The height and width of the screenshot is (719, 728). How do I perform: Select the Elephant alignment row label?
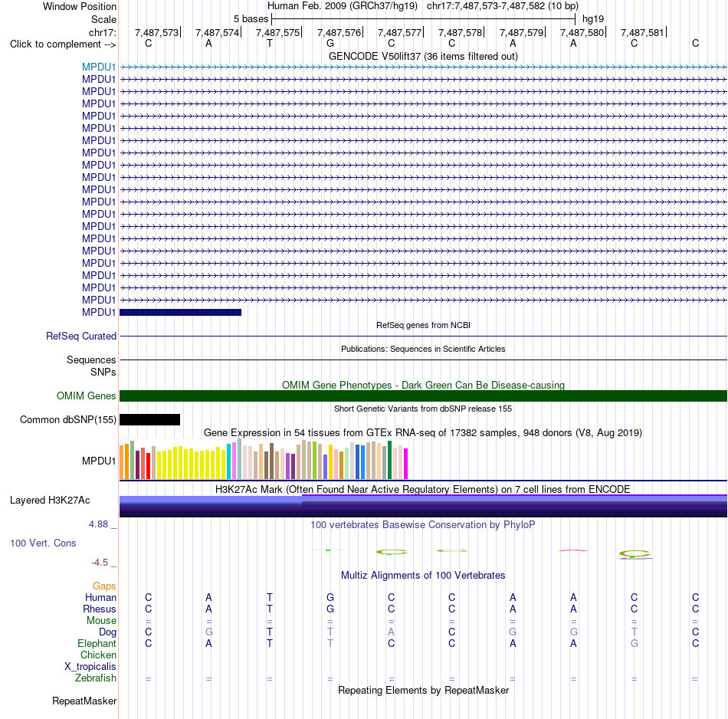(x=97, y=643)
